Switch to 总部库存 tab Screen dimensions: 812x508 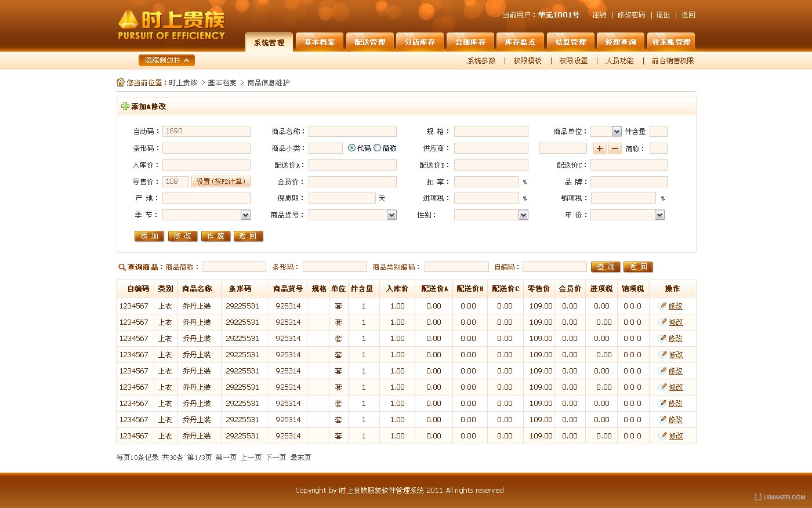pos(470,42)
